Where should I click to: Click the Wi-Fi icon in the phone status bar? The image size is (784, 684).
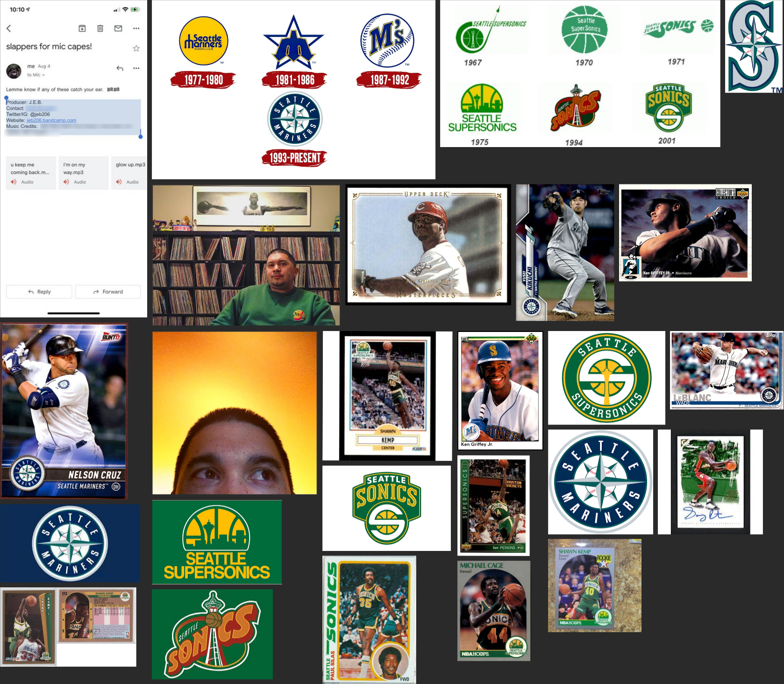tap(125, 9)
